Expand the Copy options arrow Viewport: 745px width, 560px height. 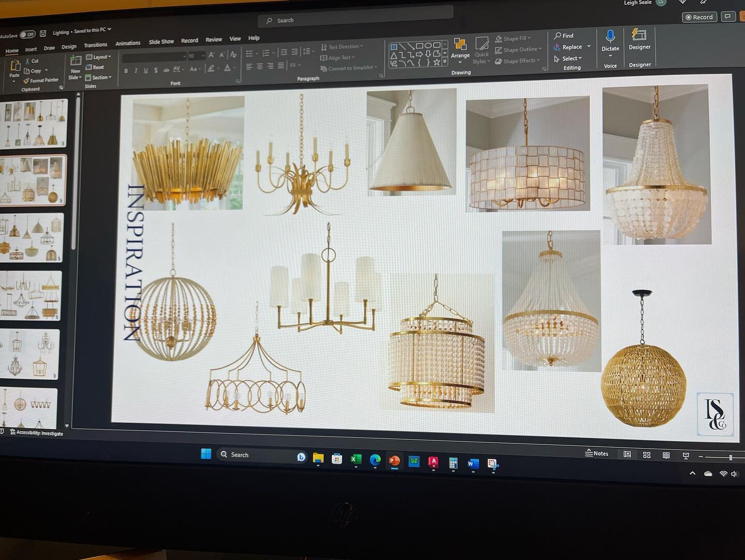pos(47,70)
